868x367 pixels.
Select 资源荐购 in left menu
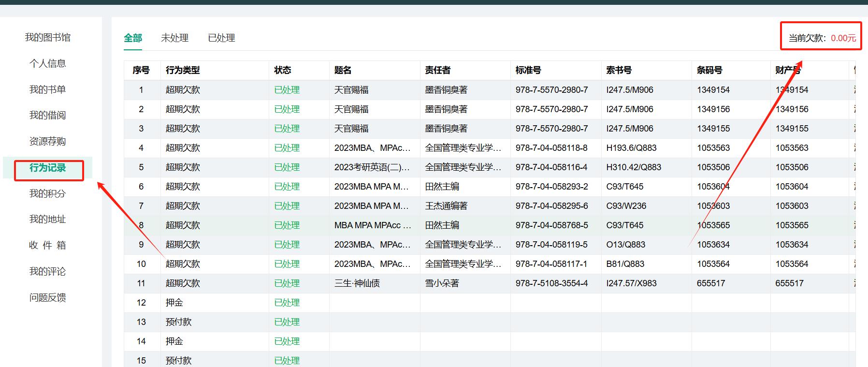pos(47,141)
